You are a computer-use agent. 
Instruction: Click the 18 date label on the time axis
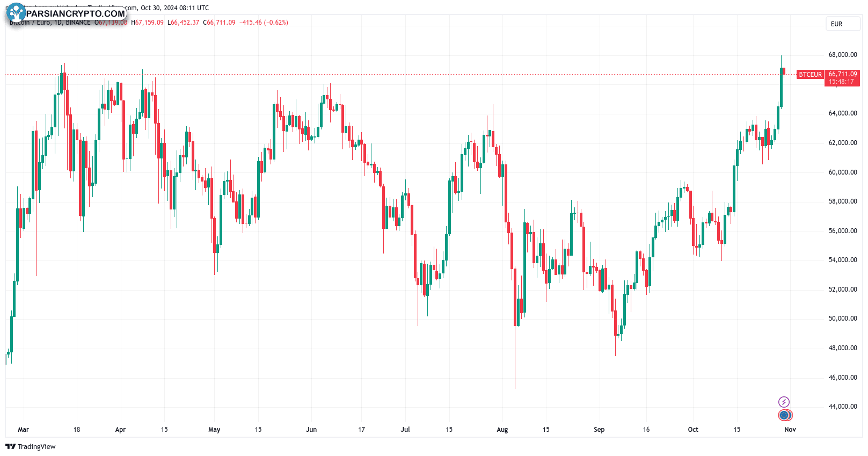[77, 430]
